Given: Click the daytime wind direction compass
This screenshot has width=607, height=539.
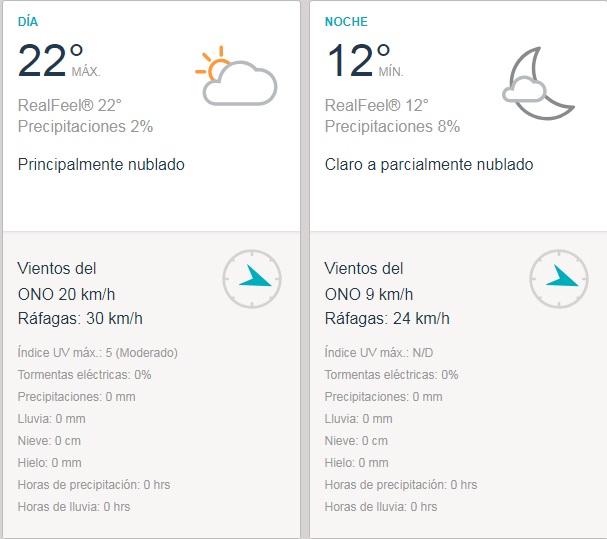Looking at the screenshot, I should tap(252, 279).
